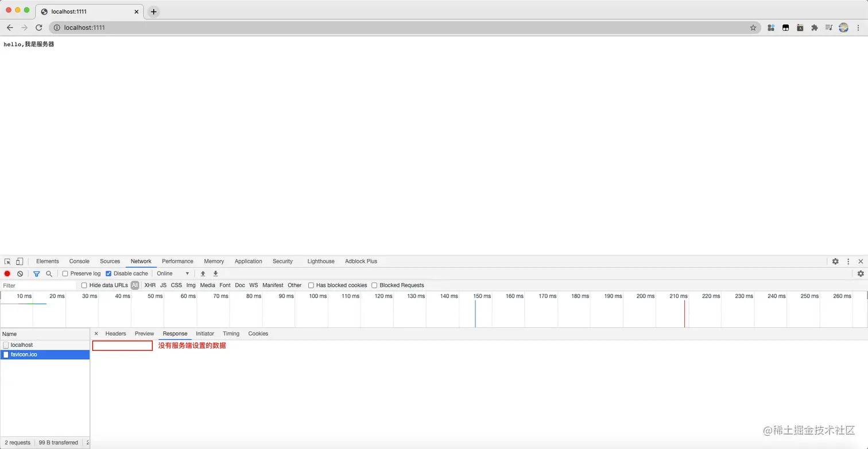
Task: Open the Extensions puzzle icon
Action: 814,28
